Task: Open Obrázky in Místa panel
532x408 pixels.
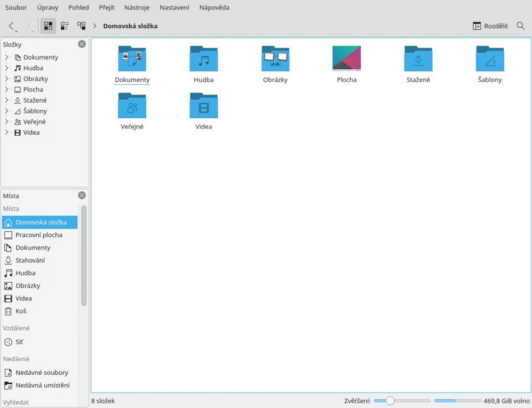Action: click(40, 286)
